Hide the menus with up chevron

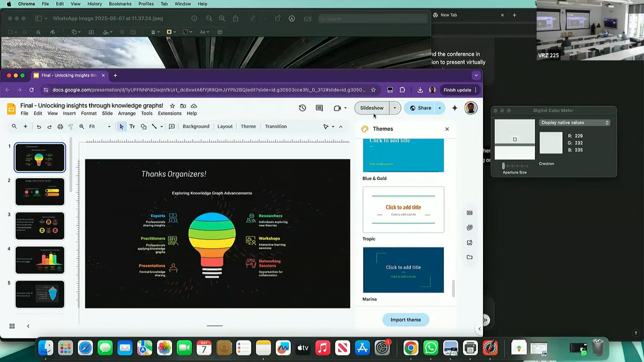(341, 127)
